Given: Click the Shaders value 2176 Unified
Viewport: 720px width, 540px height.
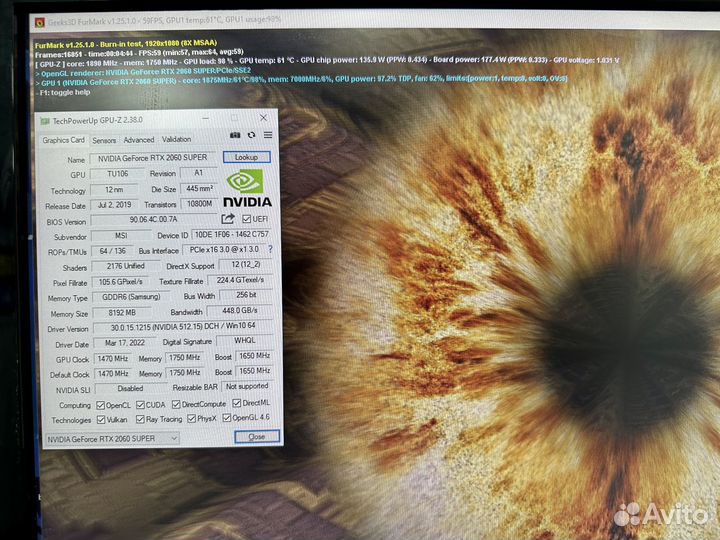Looking at the screenshot, I should (x=126, y=266).
